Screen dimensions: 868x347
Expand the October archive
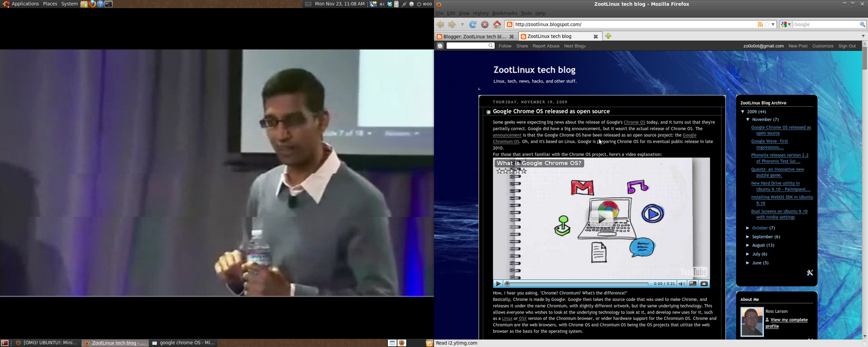748,228
